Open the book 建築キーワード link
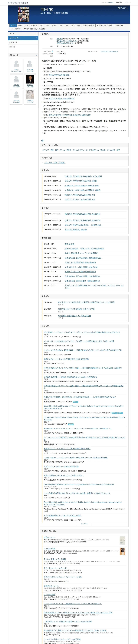This screenshot has height=644, width=138. pos(50,537)
